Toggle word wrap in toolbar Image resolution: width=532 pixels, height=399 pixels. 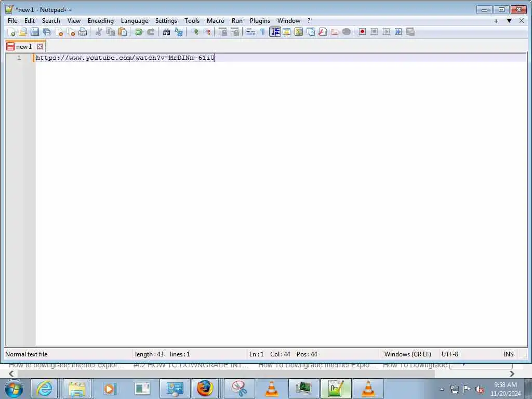250,32
